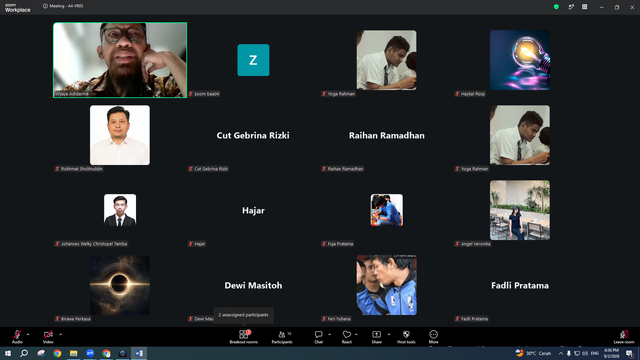
Task: Select Cut Gebrina Rizki's name tile
Action: (x=253, y=135)
